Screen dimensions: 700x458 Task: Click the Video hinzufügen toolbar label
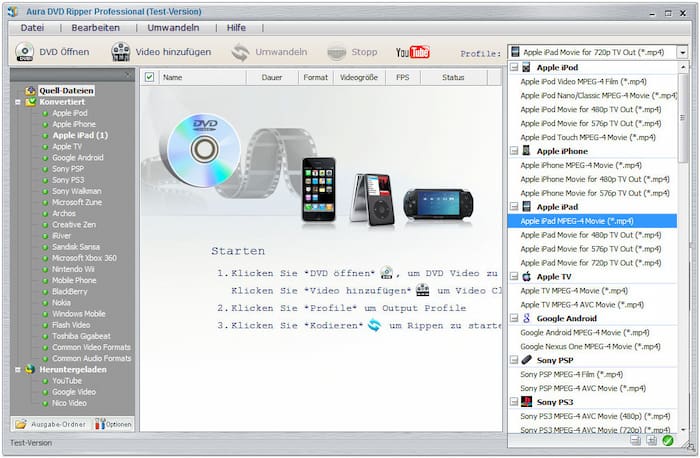coord(173,52)
